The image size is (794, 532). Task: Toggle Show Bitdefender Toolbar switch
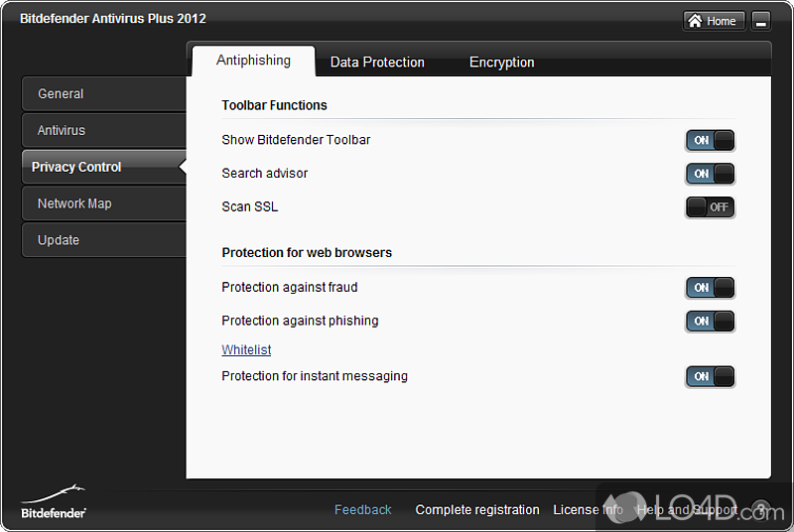(711, 140)
